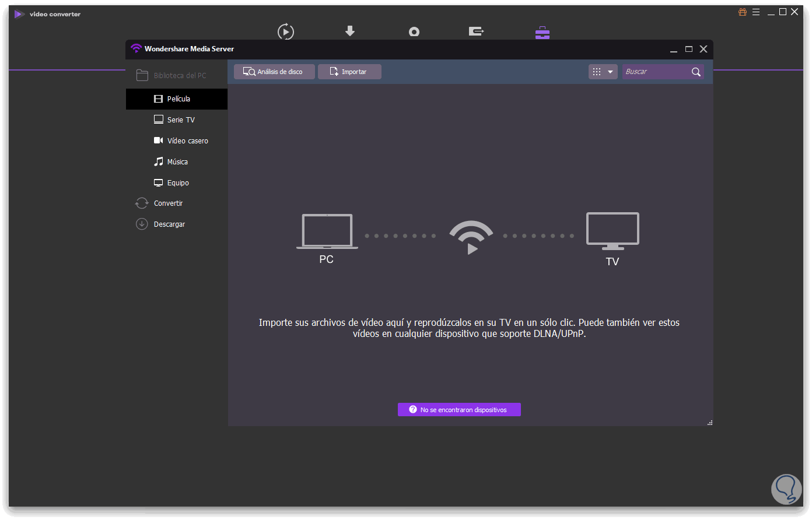The width and height of the screenshot is (812, 520).
Task: Open the Burn disc tab in video converter
Action: click(414, 32)
